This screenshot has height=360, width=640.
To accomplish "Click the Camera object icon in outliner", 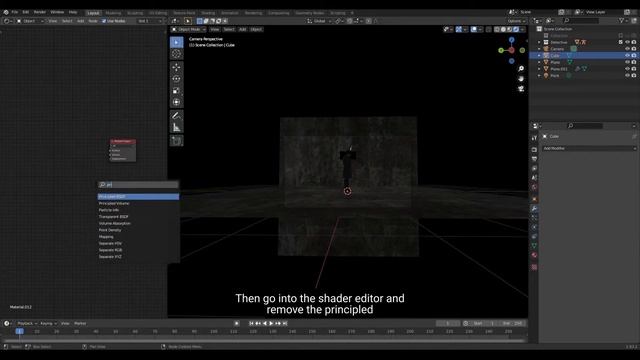I will 546,49.
